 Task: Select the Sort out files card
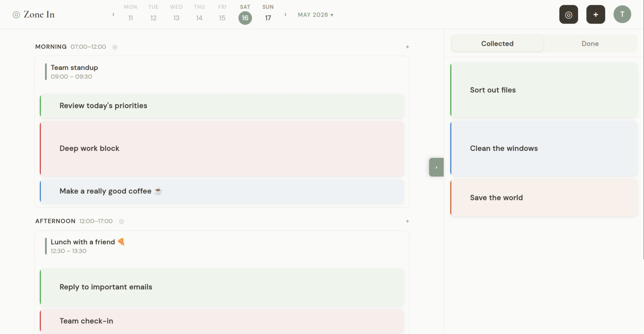pos(544,90)
